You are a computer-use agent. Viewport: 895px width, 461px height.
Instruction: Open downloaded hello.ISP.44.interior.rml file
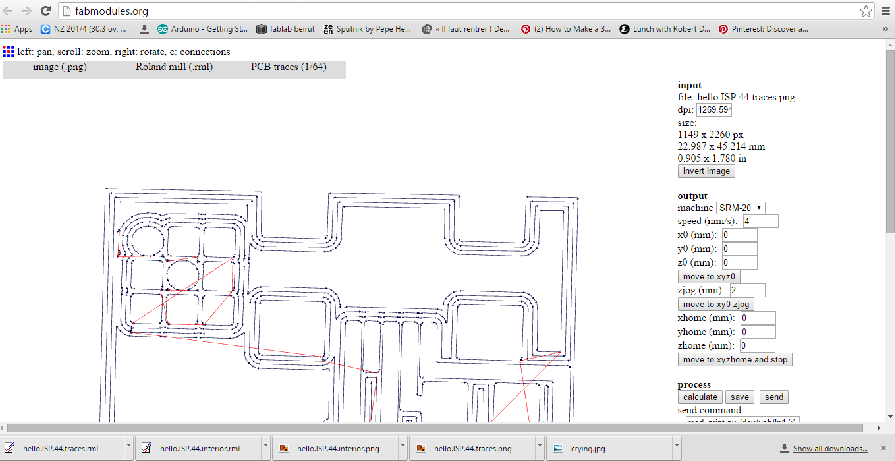(x=200, y=448)
